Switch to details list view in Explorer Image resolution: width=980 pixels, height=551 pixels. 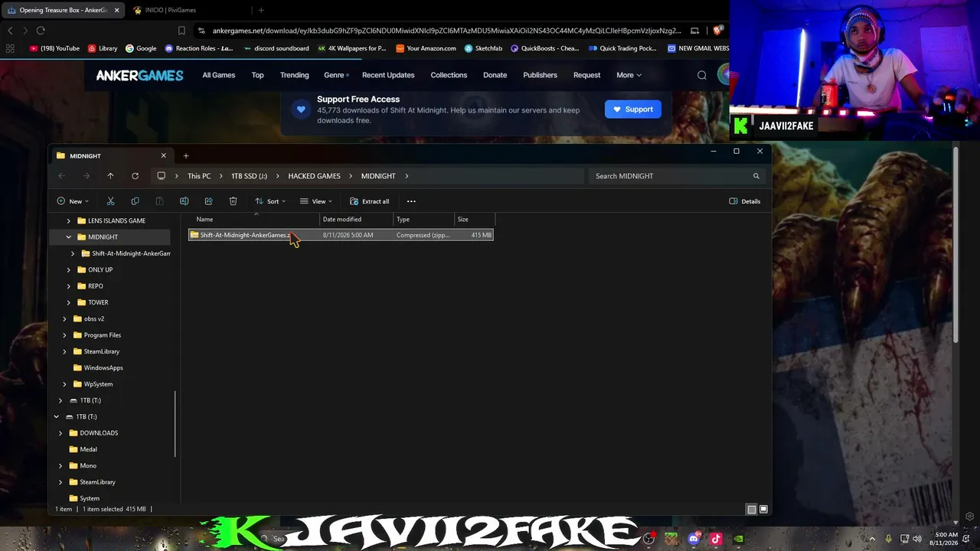[x=752, y=509]
